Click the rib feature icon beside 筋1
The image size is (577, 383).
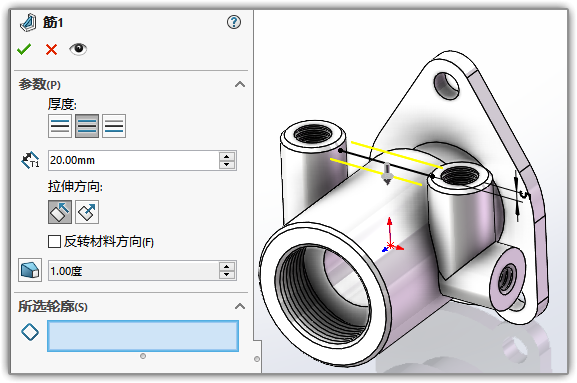click(28, 23)
